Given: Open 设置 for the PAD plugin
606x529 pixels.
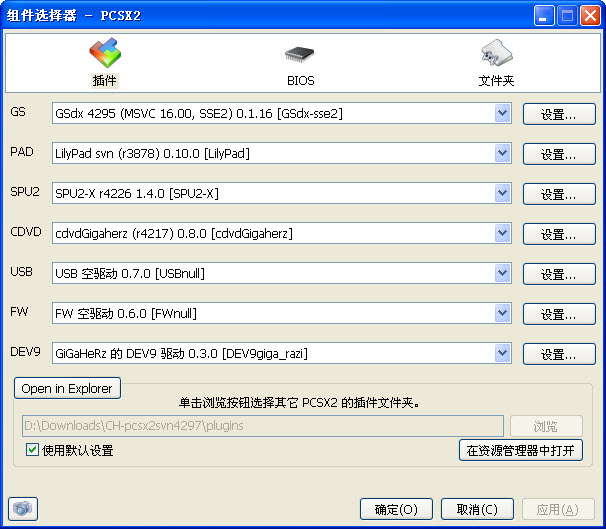Looking at the screenshot, I should pyautogui.click(x=559, y=154).
